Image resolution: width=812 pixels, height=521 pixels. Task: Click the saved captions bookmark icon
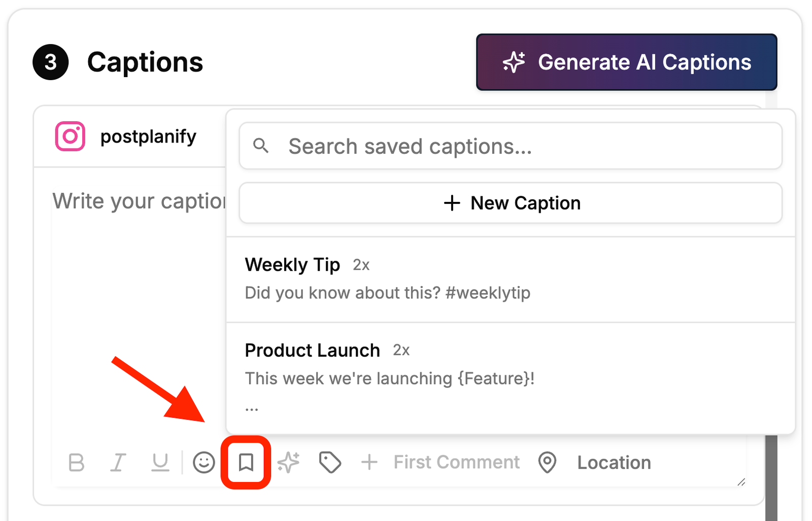click(x=246, y=463)
